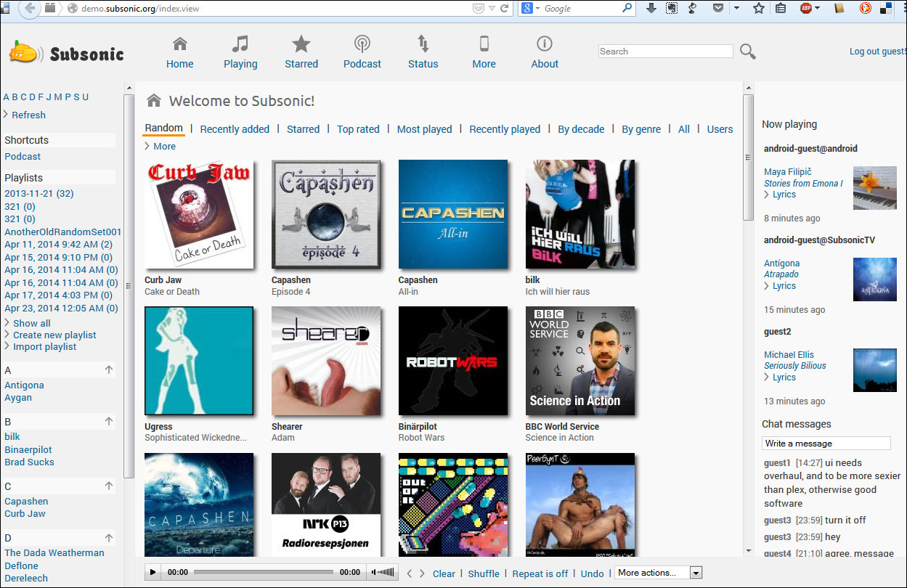Click the "Write a message" chat box
This screenshot has height=588, width=907.
[826, 444]
